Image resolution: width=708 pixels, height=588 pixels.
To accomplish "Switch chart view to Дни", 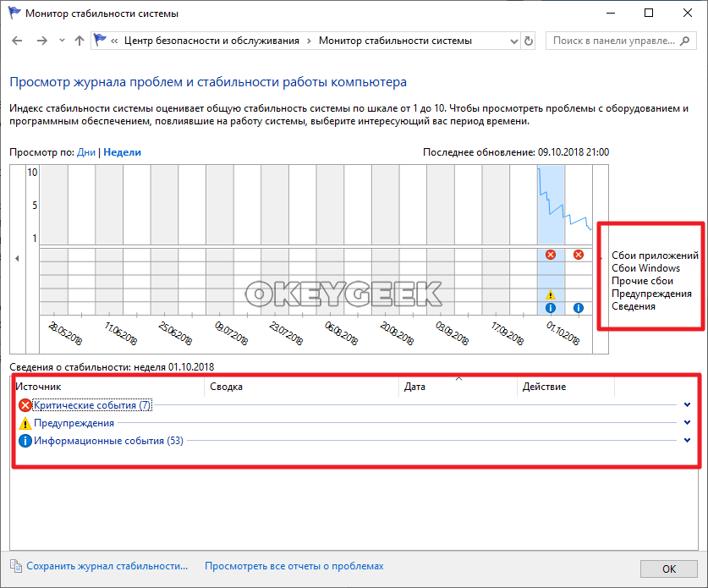I will click(86, 152).
